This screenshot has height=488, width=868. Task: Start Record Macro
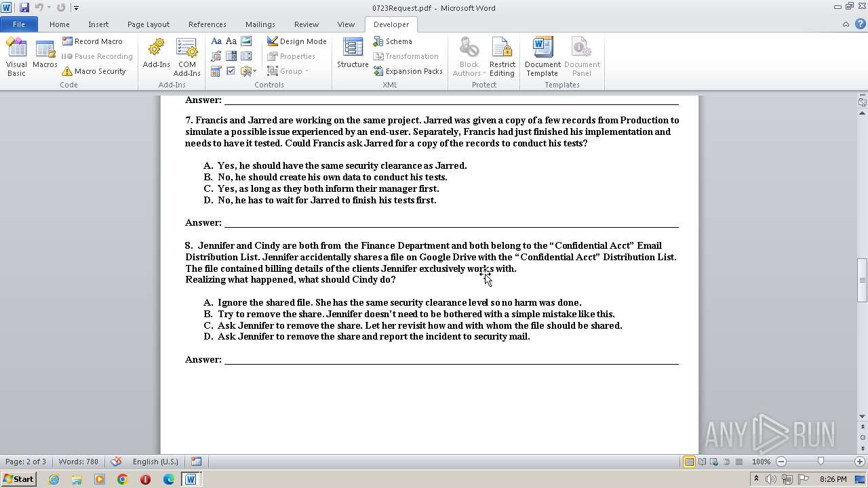click(x=92, y=41)
